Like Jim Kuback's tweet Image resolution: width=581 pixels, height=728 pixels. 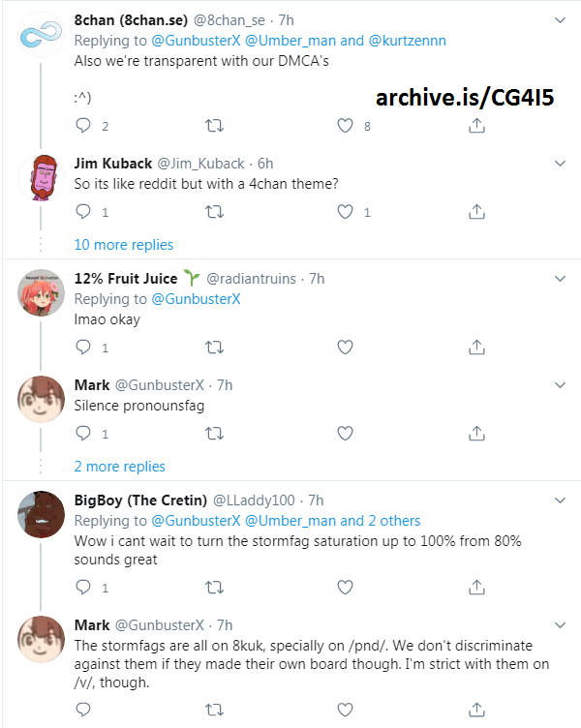pyautogui.click(x=345, y=212)
